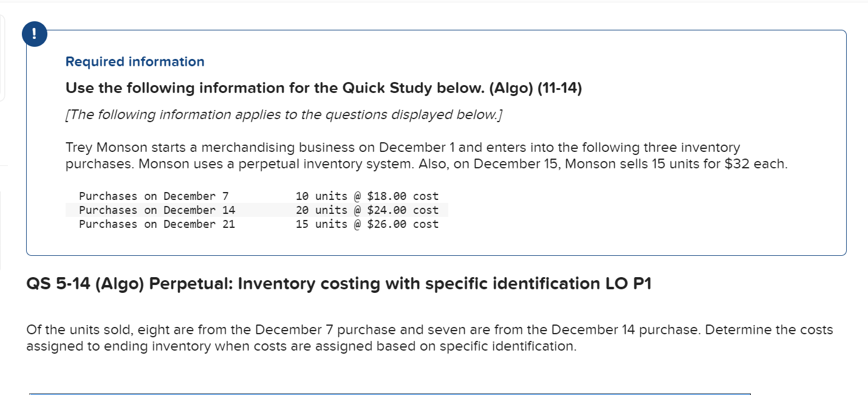Click the Required information heading
This screenshot has width=868, height=395.
click(135, 61)
